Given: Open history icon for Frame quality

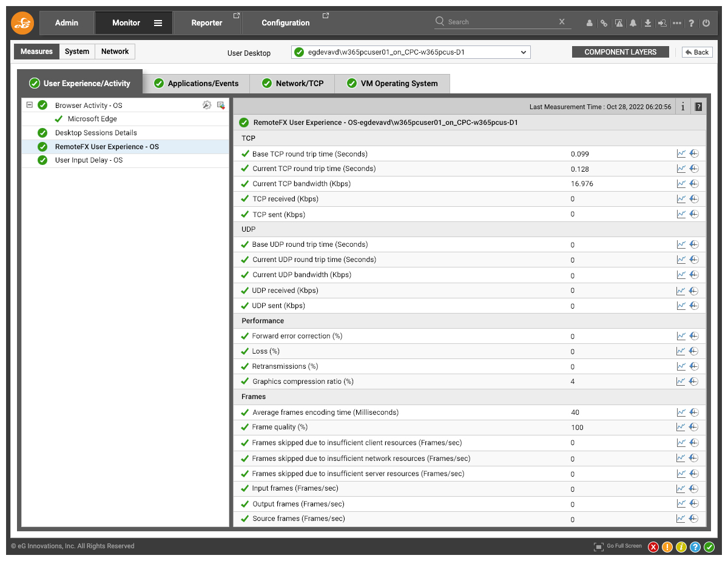Looking at the screenshot, I should (694, 427).
